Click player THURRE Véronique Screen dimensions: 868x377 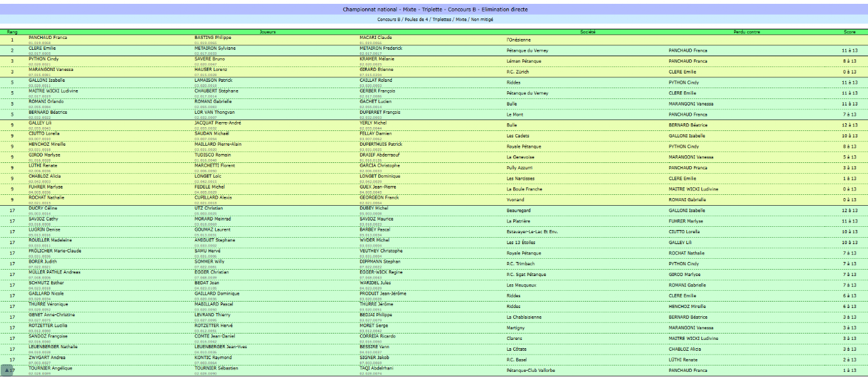[49, 304]
